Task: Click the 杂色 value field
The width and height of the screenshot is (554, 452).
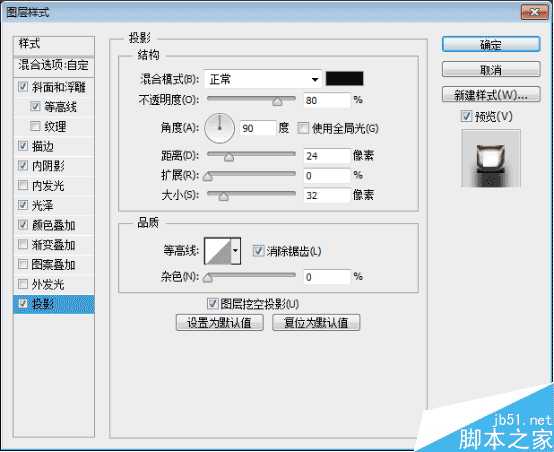Action: pyautogui.click(x=327, y=277)
